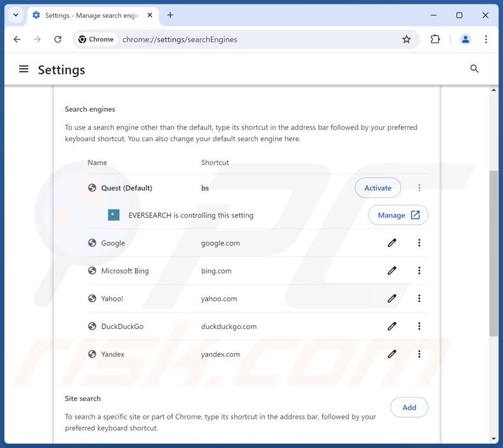This screenshot has height=448, width=503.
Task: Click the Site search heading
Action: click(x=83, y=398)
